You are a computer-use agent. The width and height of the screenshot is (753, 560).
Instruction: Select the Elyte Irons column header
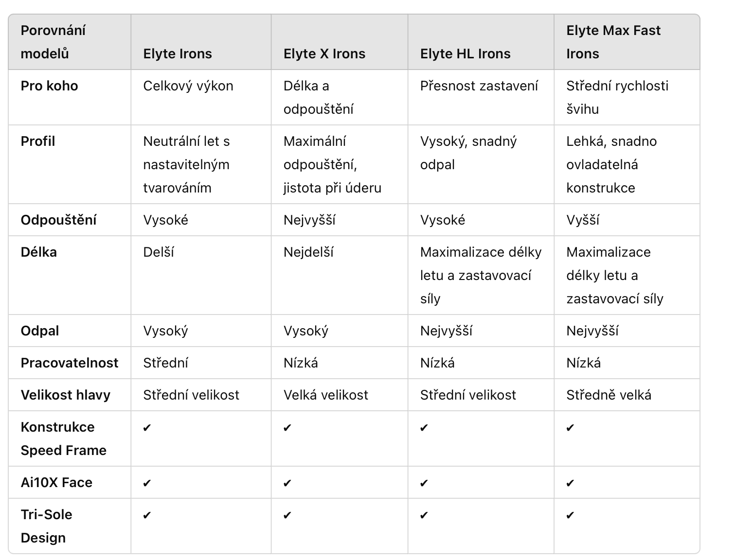click(178, 53)
